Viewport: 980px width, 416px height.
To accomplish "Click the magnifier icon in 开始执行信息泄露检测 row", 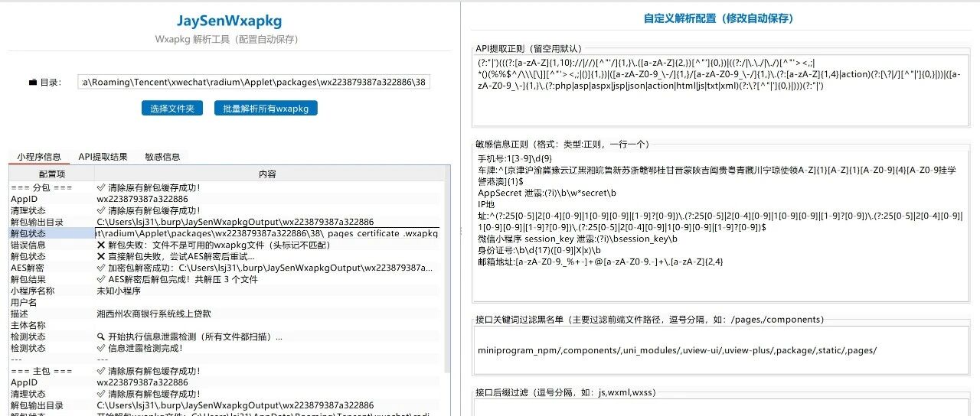I will pos(101,336).
